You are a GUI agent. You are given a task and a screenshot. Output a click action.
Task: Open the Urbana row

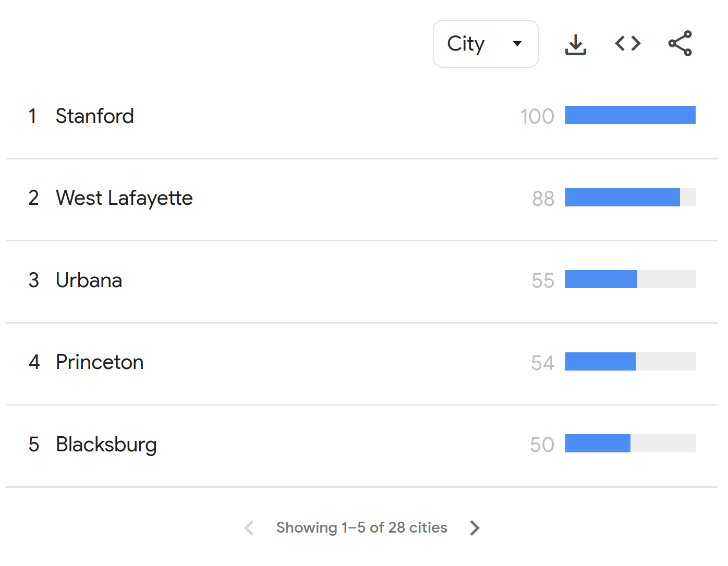pos(362,280)
